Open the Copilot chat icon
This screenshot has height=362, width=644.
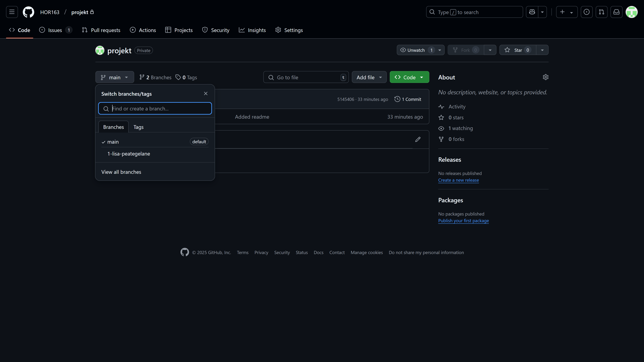532,12
